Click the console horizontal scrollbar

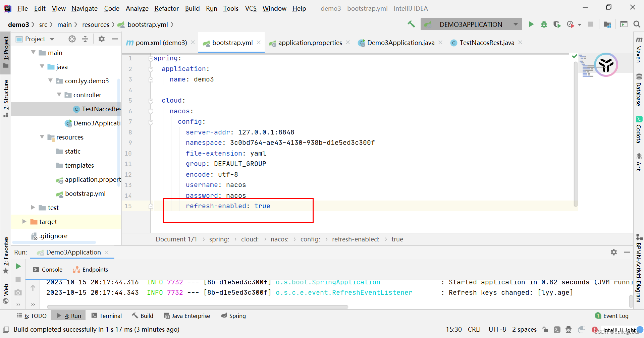tap(198, 306)
